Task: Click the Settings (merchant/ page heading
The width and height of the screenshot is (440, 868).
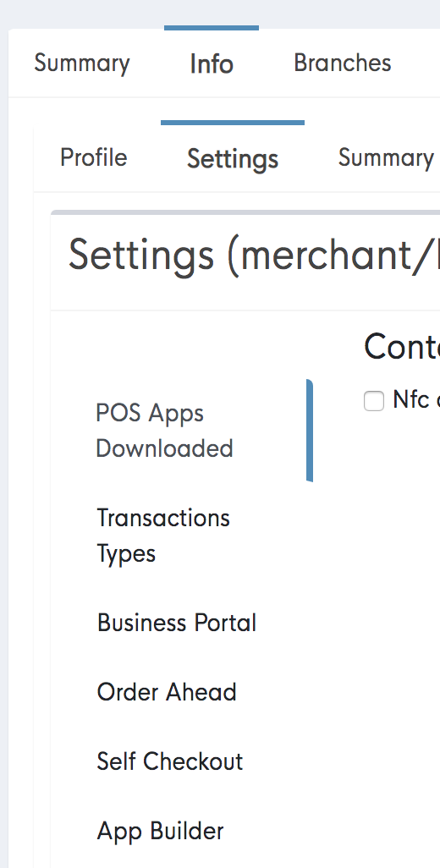Action: pyautogui.click(x=254, y=255)
